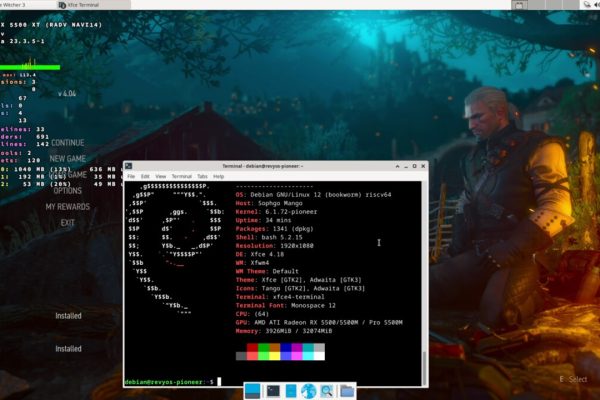This screenshot has height=400, width=600.
Task: Click the E Select prompt in the game
Action: (573, 379)
